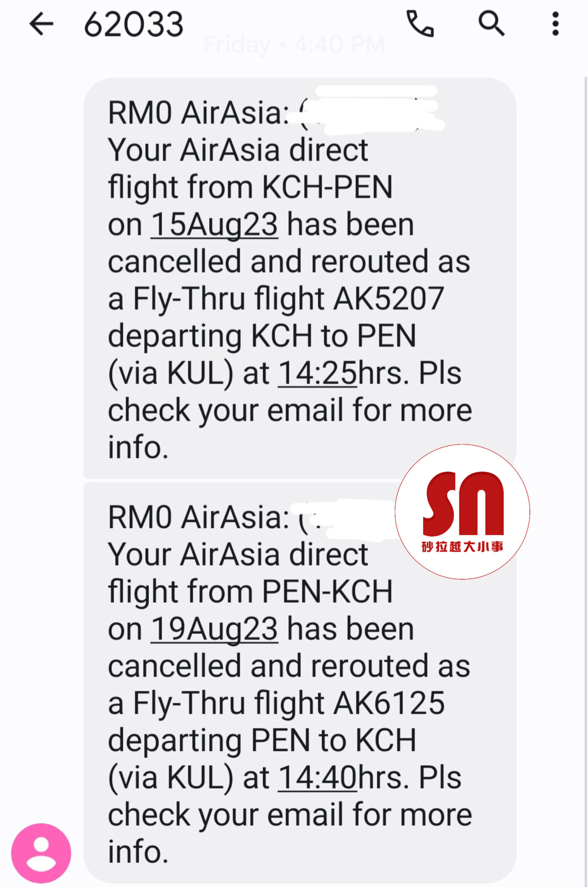The image size is (588, 887).
Task: Open the 15Aug23 date link
Action: pyautogui.click(x=214, y=225)
